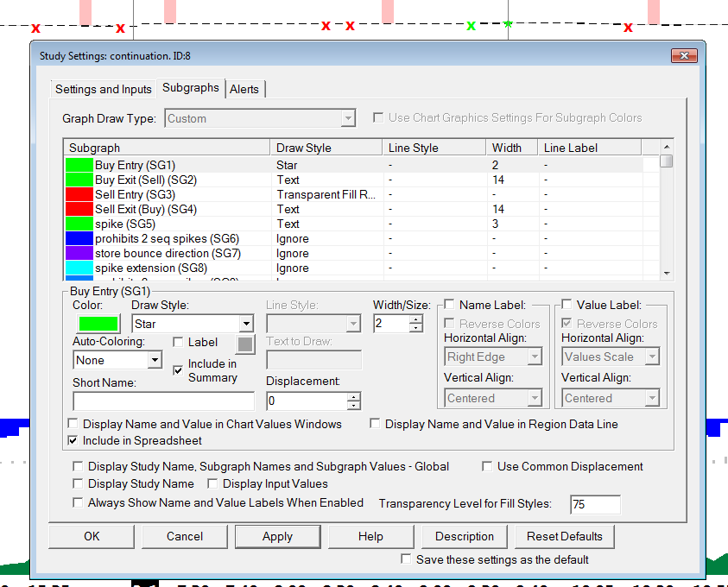
Task: Click the Reset Defaults button
Action: [565, 536]
